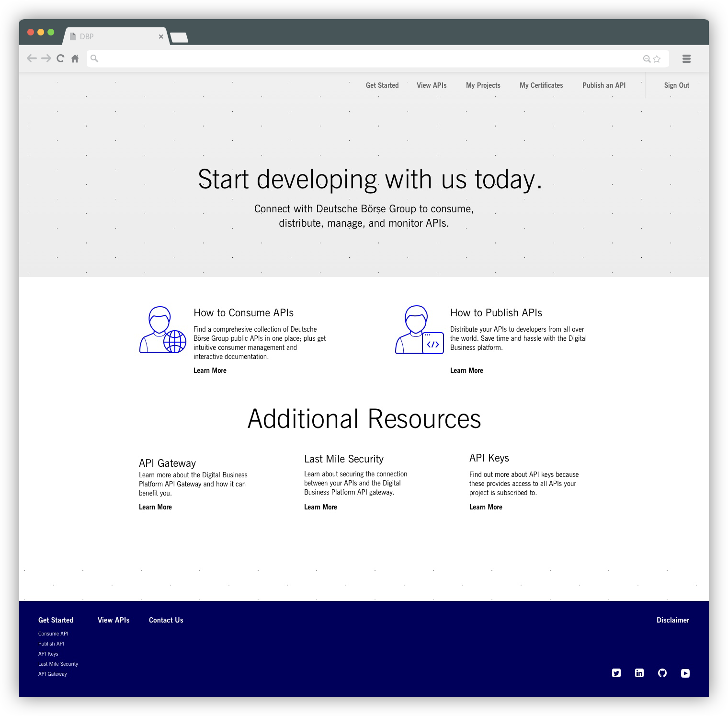Click the Consume APIs person-globe icon
728x716 pixels.
(x=163, y=330)
